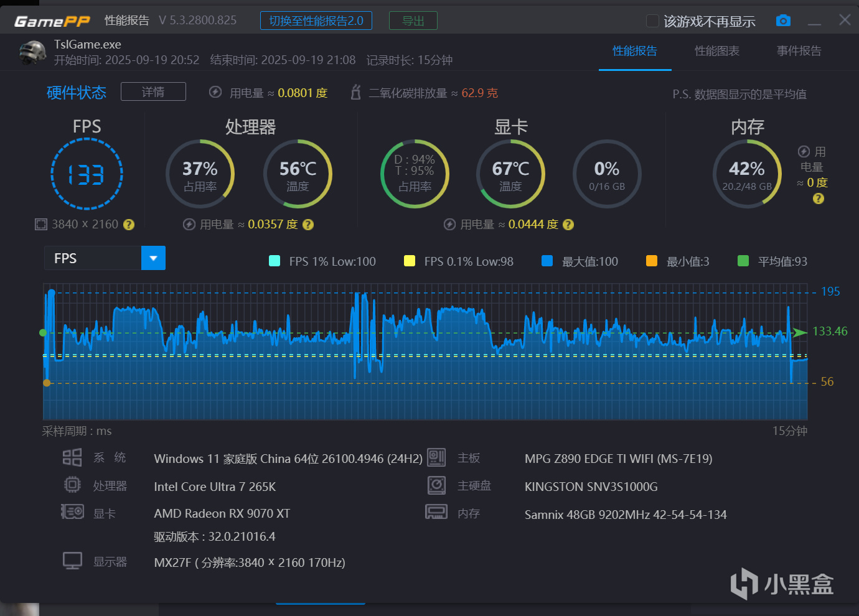The width and height of the screenshot is (859, 616).
Task: Click the FPS combo box field
Action: (105, 258)
